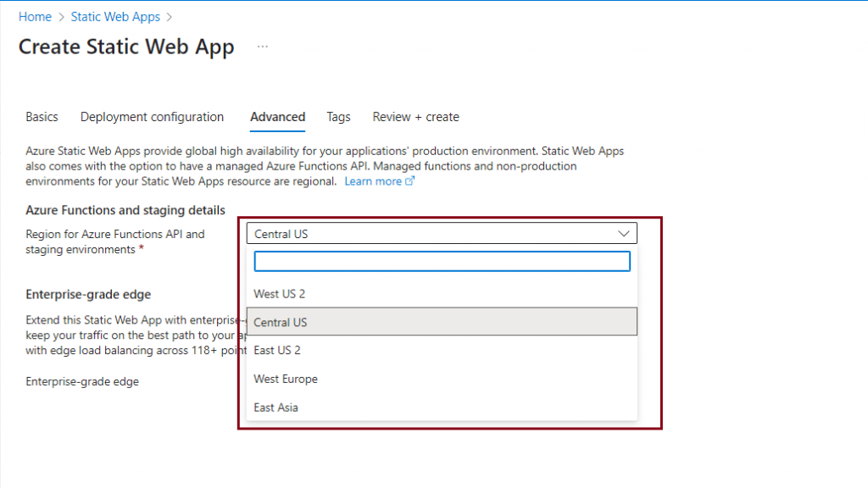The image size is (868, 488).
Task: Click the chevron arrow in the region dropdown
Action: [x=625, y=234]
